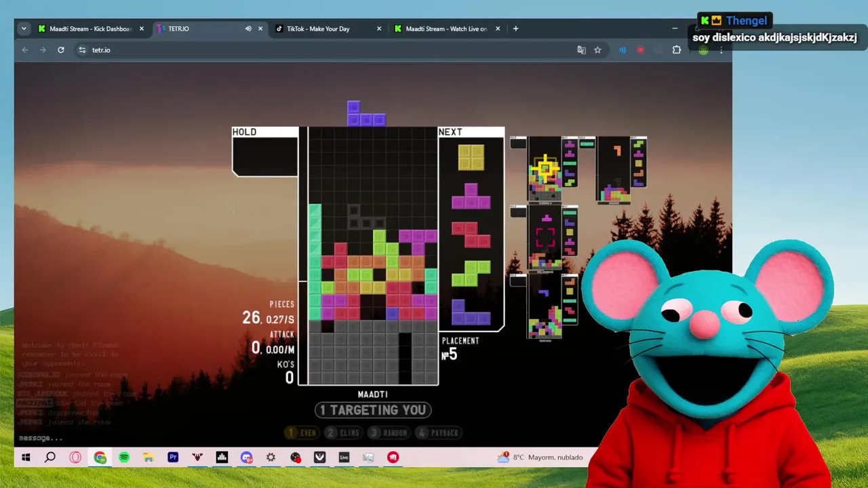
Task: Click opponent board with falling orange piece
Action: [x=613, y=169]
